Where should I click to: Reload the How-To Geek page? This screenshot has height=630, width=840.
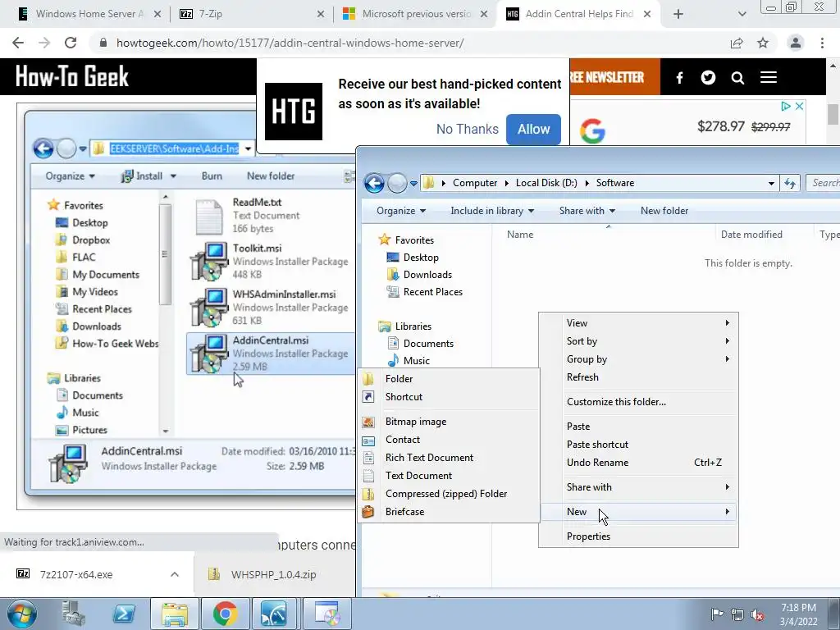[71, 43]
